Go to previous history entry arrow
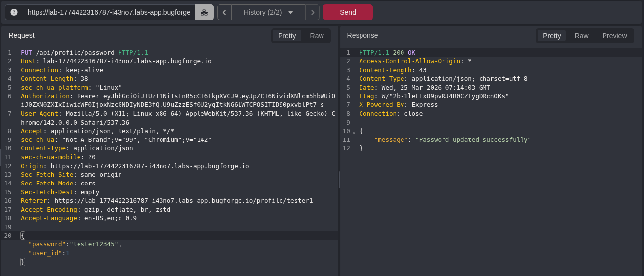The image size is (644, 276). coord(224,12)
